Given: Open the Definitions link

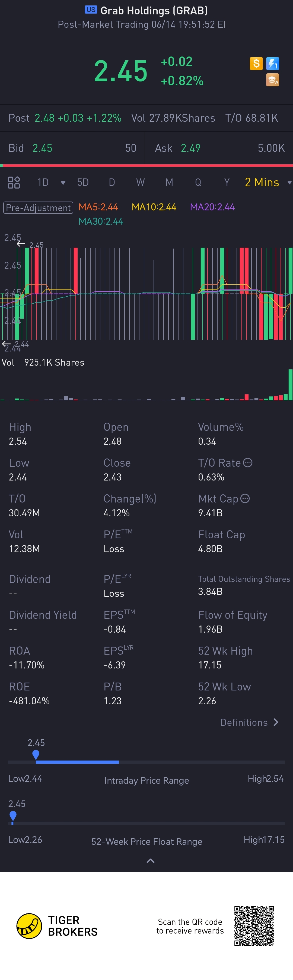Looking at the screenshot, I should click(249, 723).
